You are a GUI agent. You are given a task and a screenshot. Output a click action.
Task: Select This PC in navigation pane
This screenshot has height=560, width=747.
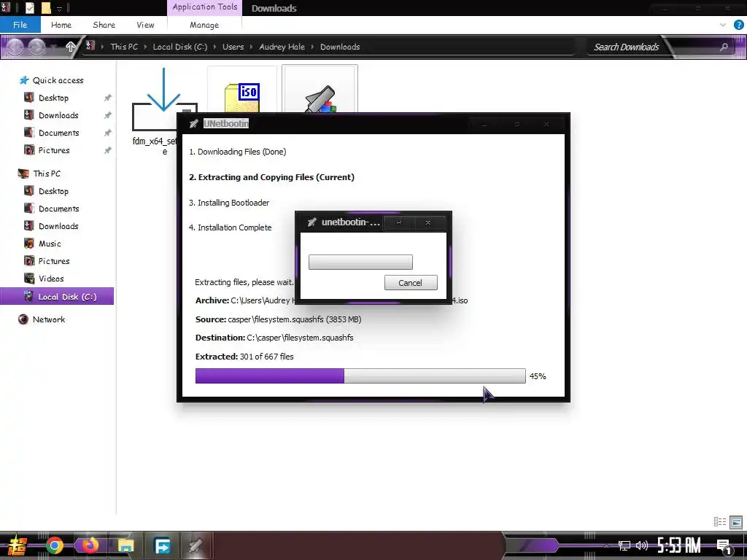pyautogui.click(x=47, y=174)
